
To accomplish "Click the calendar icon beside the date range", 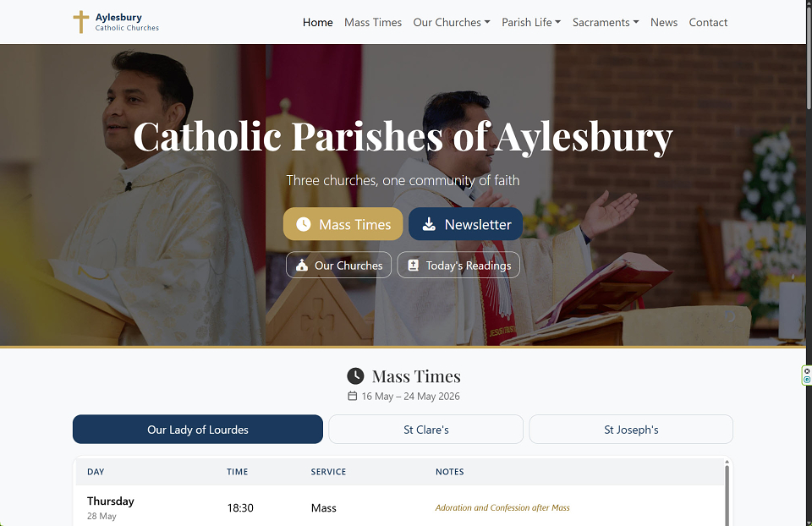I will click(x=352, y=396).
